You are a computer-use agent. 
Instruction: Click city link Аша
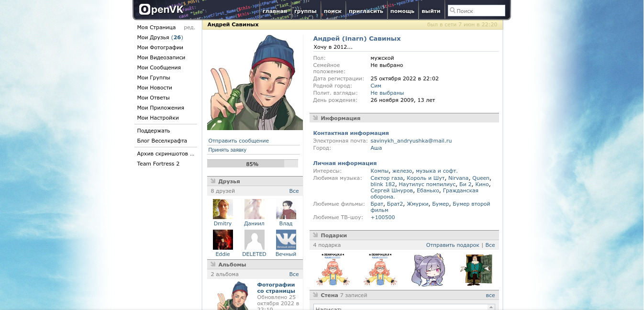tap(376, 148)
